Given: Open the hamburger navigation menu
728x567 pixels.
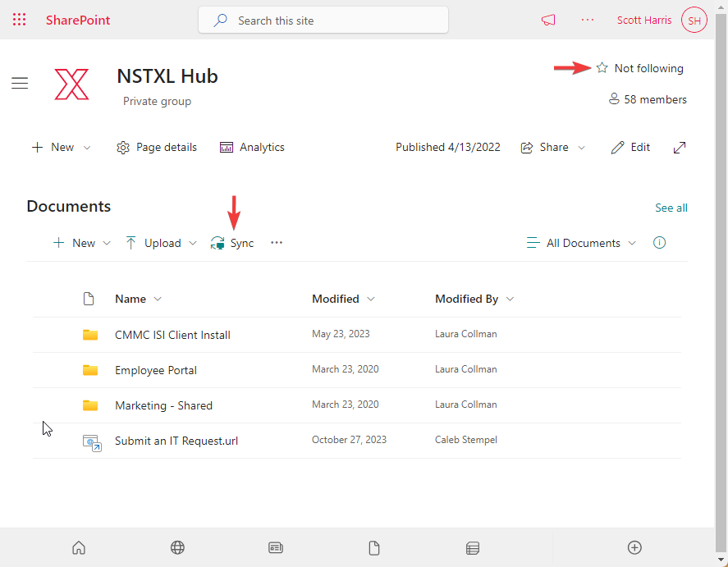Looking at the screenshot, I should tap(20, 83).
